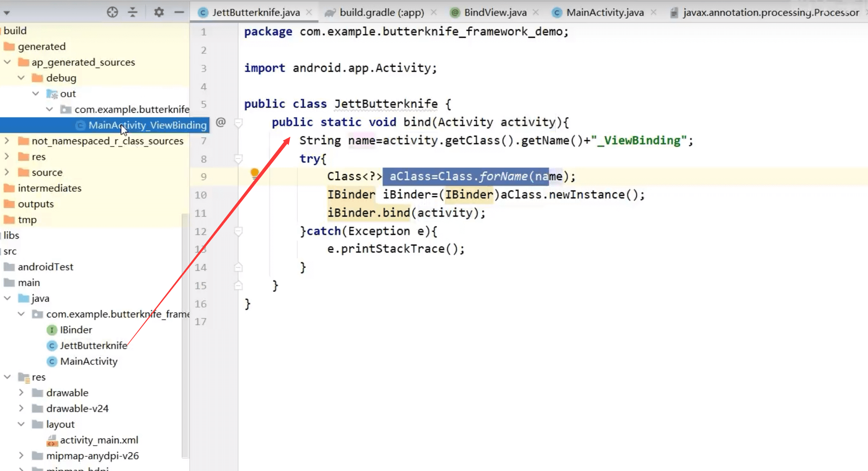Collapse the out folder
This screenshot has width=868, height=471.
36,94
